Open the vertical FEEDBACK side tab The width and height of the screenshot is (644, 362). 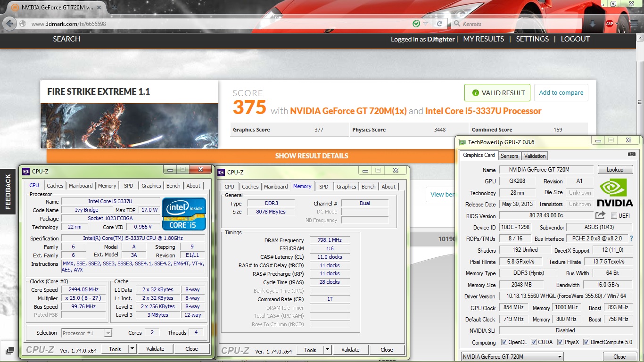7,191
